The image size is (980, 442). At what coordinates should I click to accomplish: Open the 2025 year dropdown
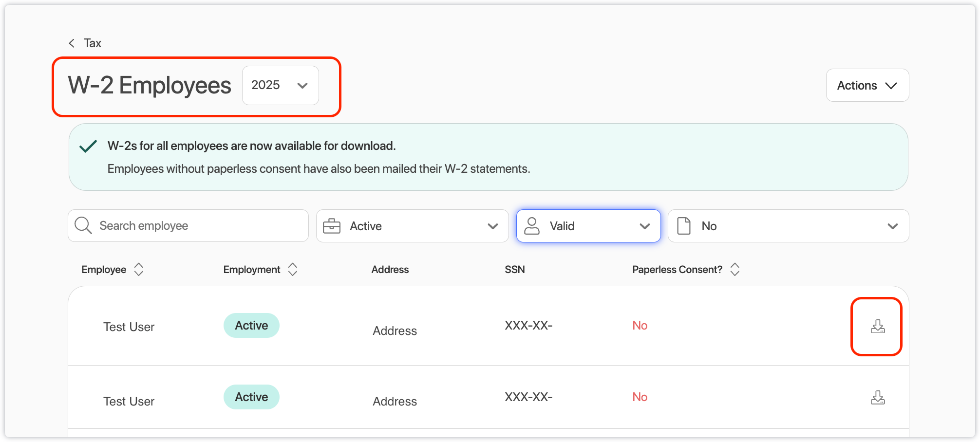click(x=280, y=85)
